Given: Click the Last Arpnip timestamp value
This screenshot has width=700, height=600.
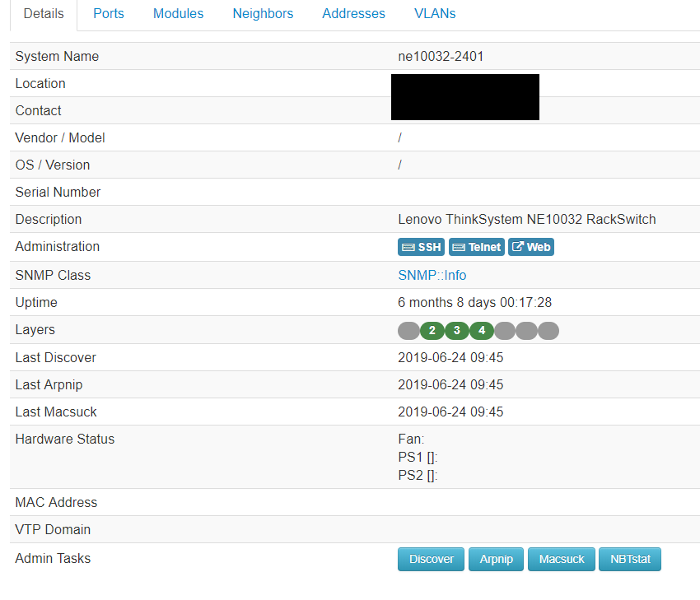Looking at the screenshot, I should [x=450, y=385].
